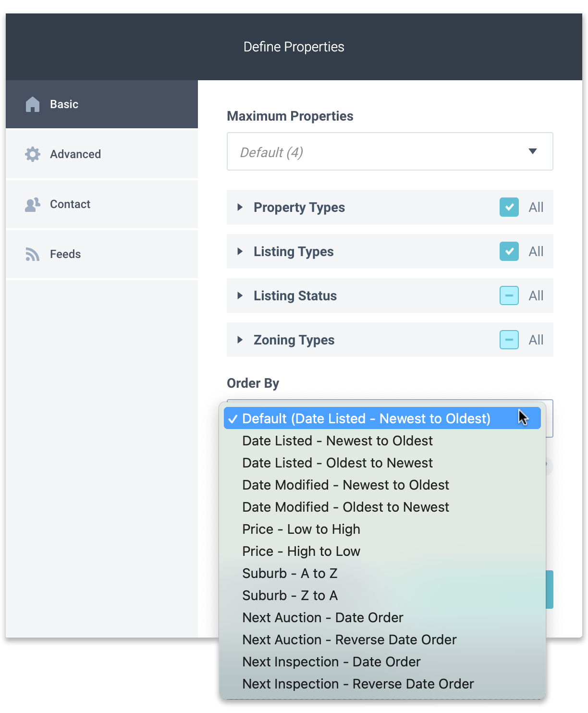588x713 pixels.
Task: Toggle the Zoning Types All checkbox
Action: click(x=509, y=340)
